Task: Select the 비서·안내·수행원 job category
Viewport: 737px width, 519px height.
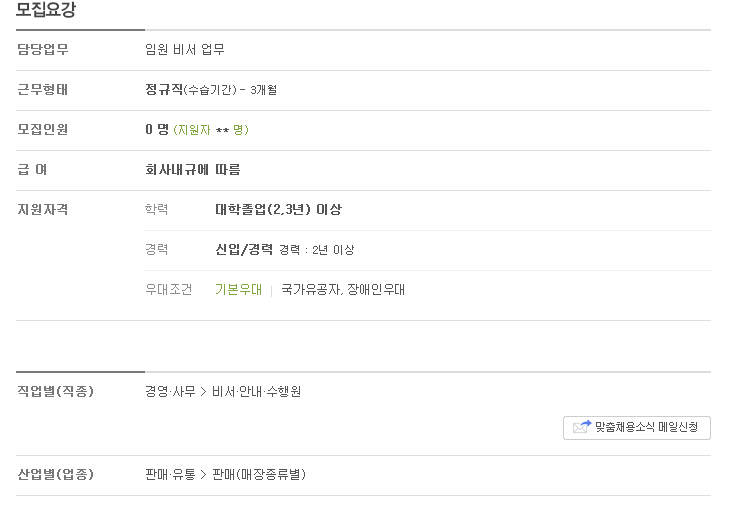Action: pos(256,392)
